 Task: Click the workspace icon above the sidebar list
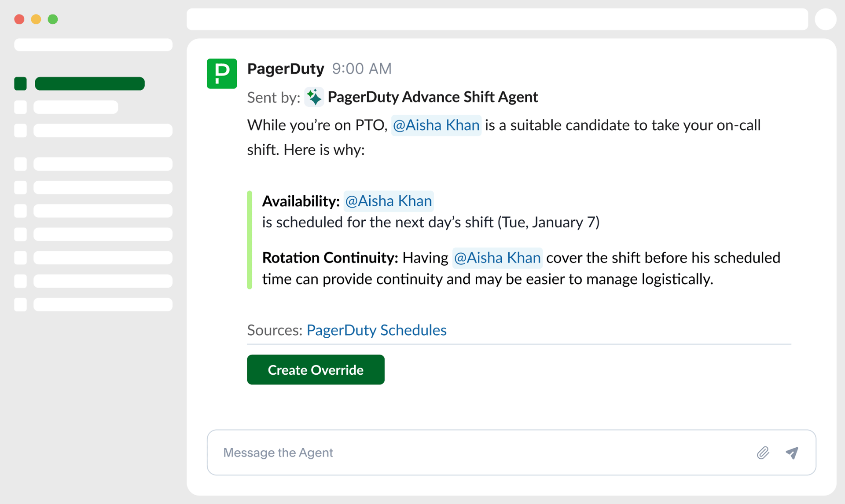93,44
